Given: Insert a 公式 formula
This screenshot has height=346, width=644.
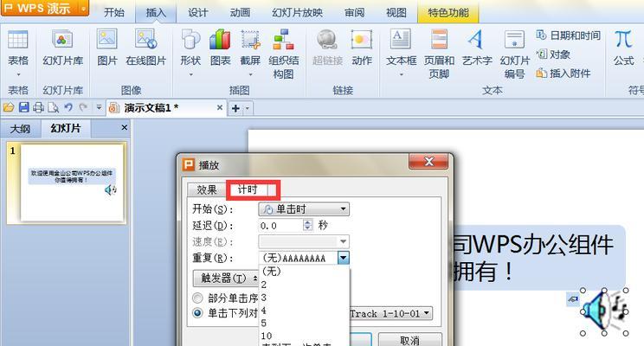Looking at the screenshot, I should click(x=623, y=40).
